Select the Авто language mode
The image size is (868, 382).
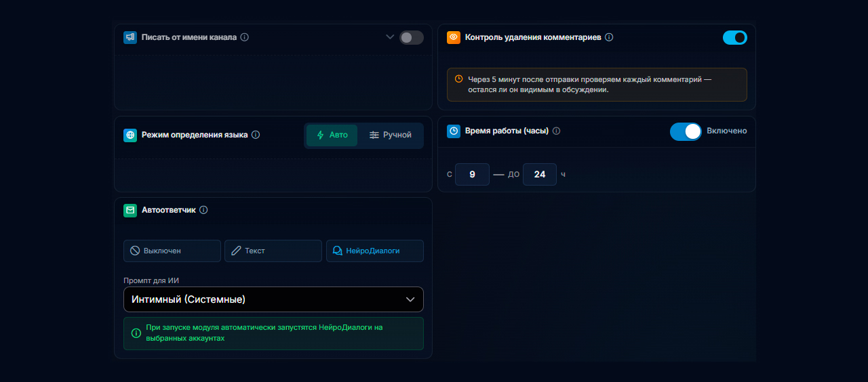[332, 135]
